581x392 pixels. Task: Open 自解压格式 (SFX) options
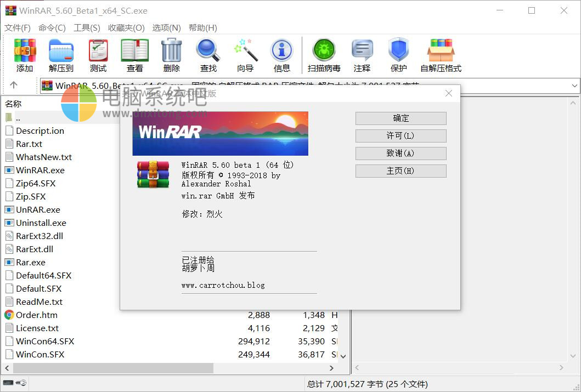[441, 55]
